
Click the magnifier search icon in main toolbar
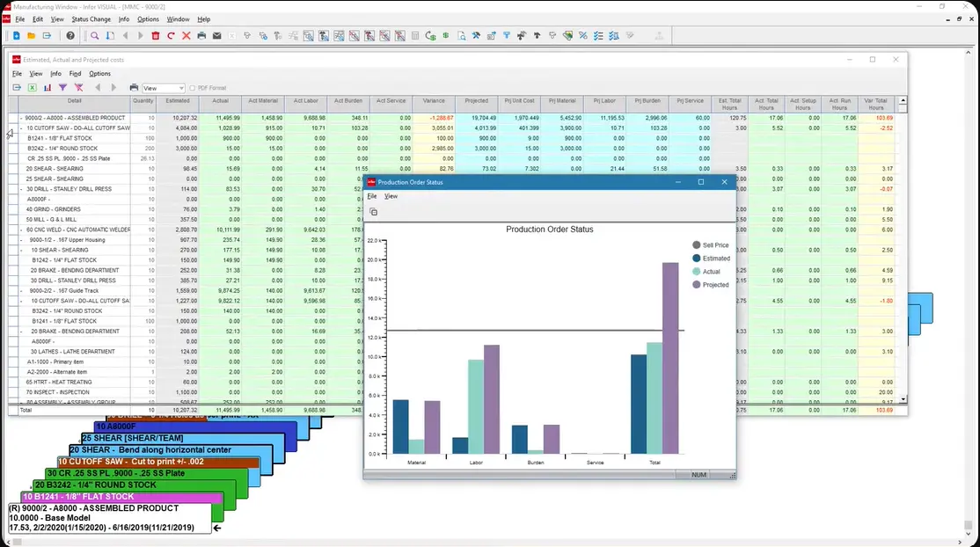95,36
